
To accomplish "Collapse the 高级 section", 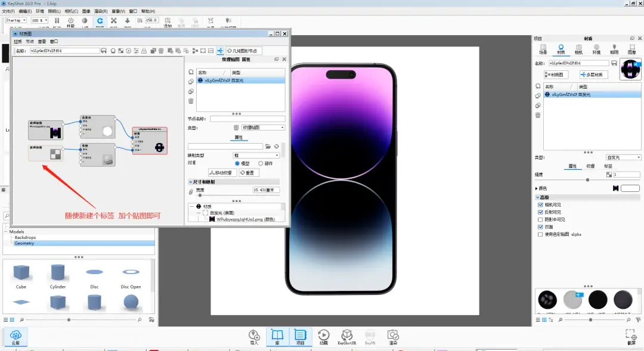I will click(538, 197).
